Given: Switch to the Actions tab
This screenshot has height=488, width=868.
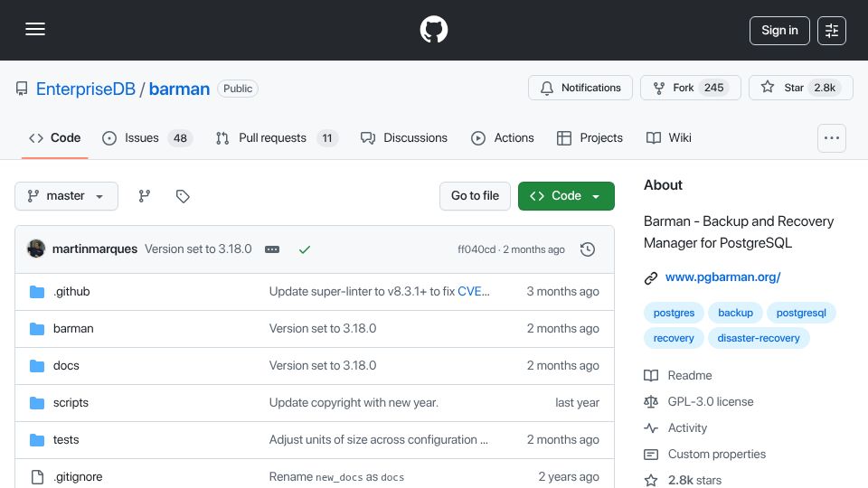Looking at the screenshot, I should 502,137.
